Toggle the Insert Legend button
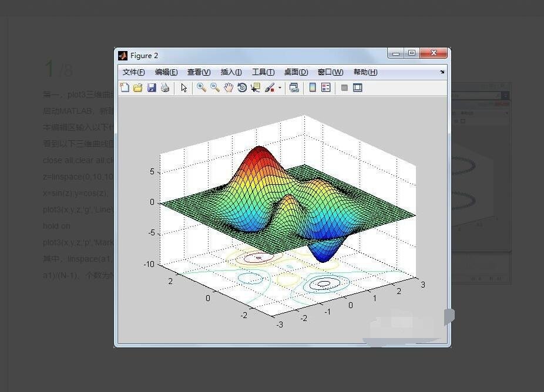The width and height of the screenshot is (544, 392). [x=326, y=87]
